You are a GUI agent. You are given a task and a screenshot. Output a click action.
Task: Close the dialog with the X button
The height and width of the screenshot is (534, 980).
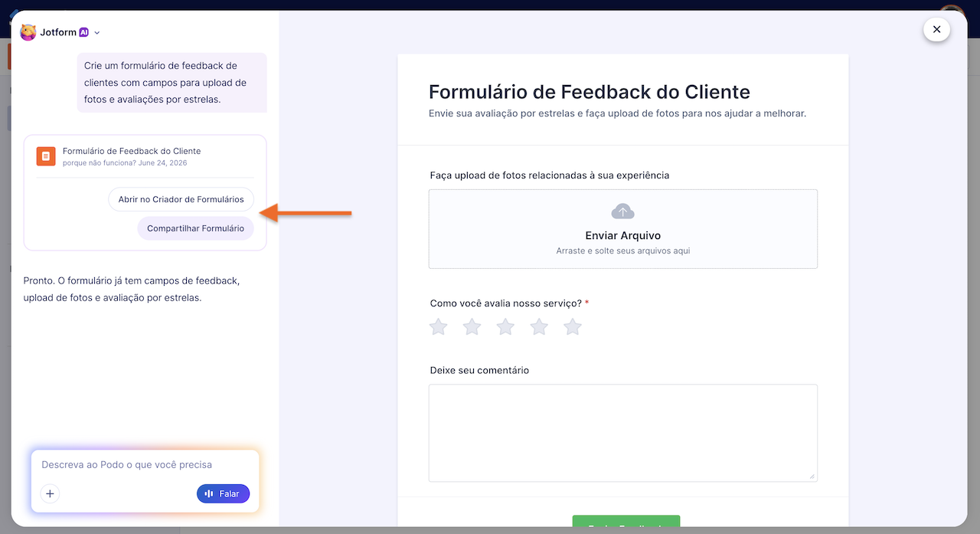(x=936, y=29)
